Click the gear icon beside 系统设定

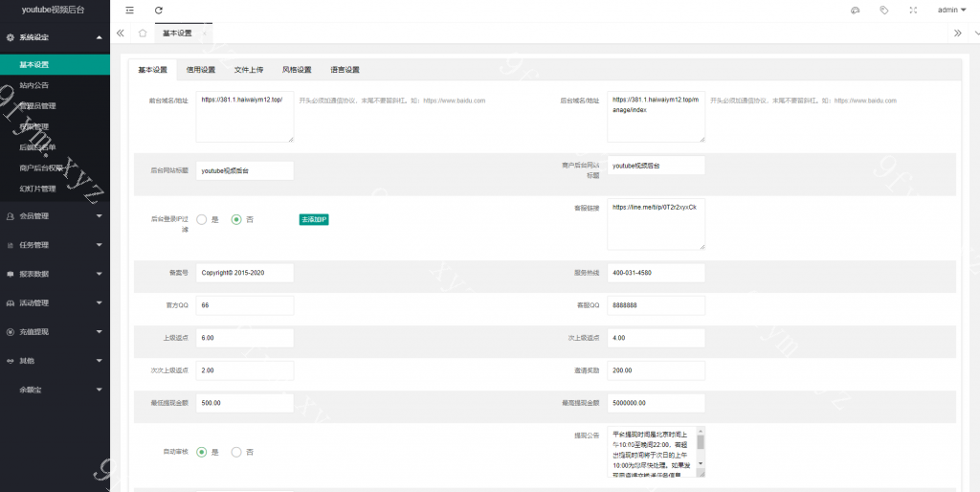[10, 37]
